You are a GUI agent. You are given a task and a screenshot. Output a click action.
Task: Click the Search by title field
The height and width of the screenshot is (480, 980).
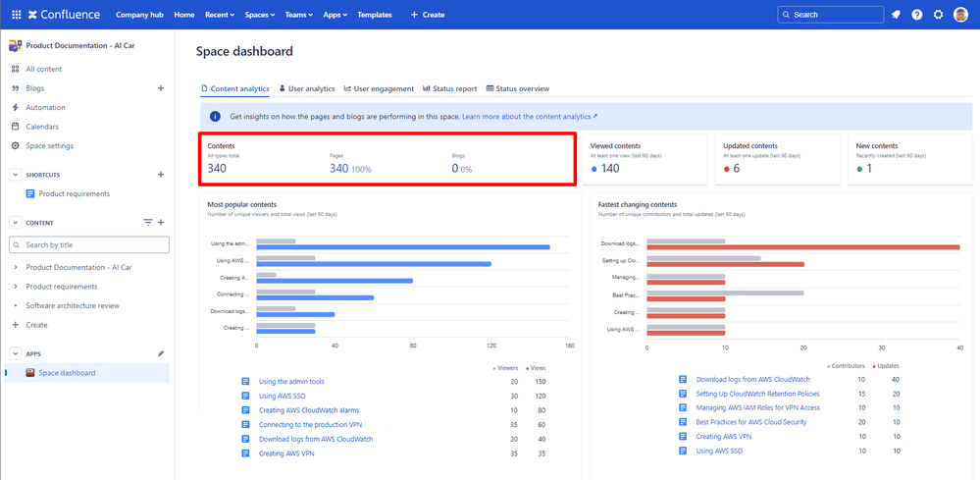(x=89, y=245)
